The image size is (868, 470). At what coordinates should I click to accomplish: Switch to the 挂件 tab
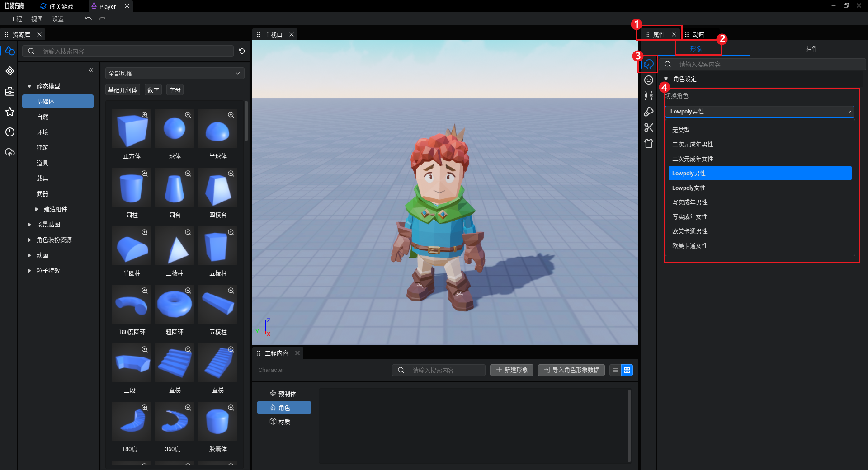click(x=811, y=48)
